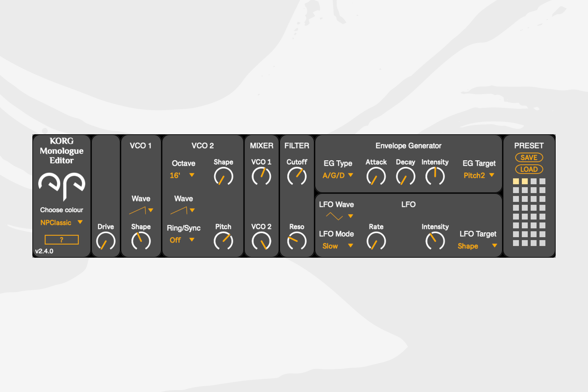Click the Mixer VCO 1 level knob
This screenshot has width=588, height=392.
261,176
